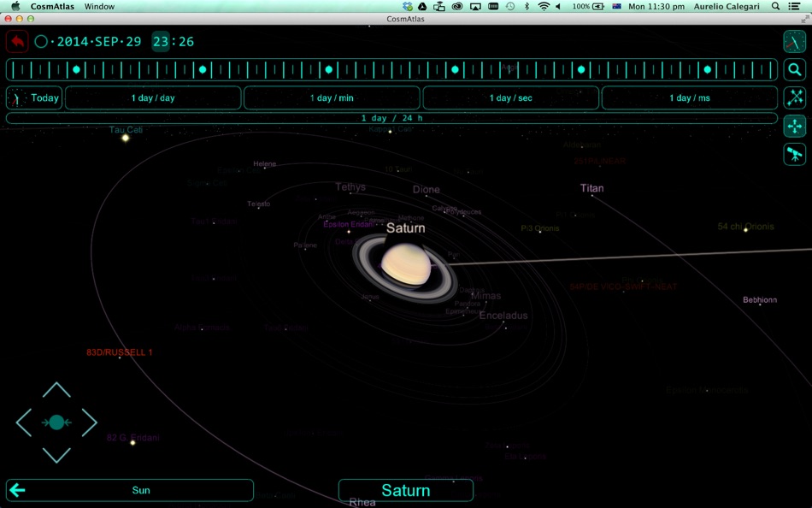The image size is (812, 508).
Task: Click the Creative Cloud menu bar icon
Action: (x=456, y=6)
